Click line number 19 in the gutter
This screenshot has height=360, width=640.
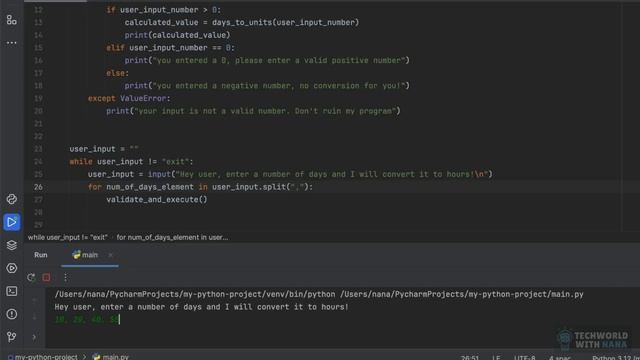coord(38,98)
